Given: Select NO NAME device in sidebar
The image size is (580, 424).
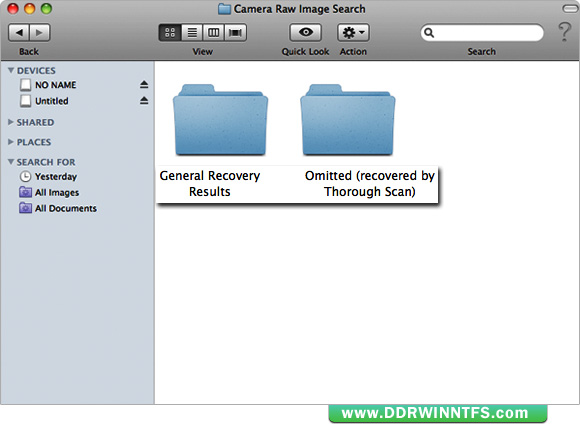Looking at the screenshot, I should pyautogui.click(x=78, y=85).
